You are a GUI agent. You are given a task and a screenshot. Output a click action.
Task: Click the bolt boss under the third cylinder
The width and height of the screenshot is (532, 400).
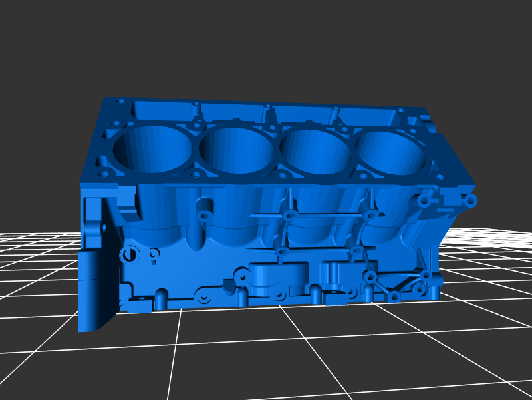(289, 215)
